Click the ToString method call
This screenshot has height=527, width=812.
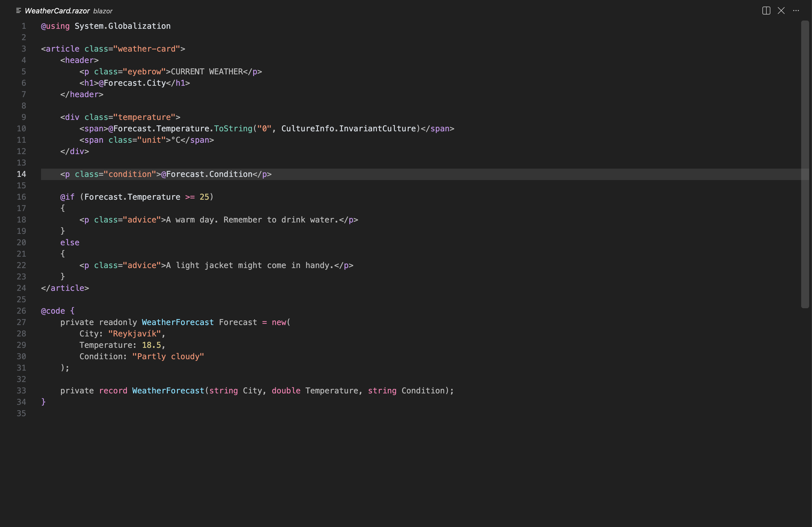(233, 129)
